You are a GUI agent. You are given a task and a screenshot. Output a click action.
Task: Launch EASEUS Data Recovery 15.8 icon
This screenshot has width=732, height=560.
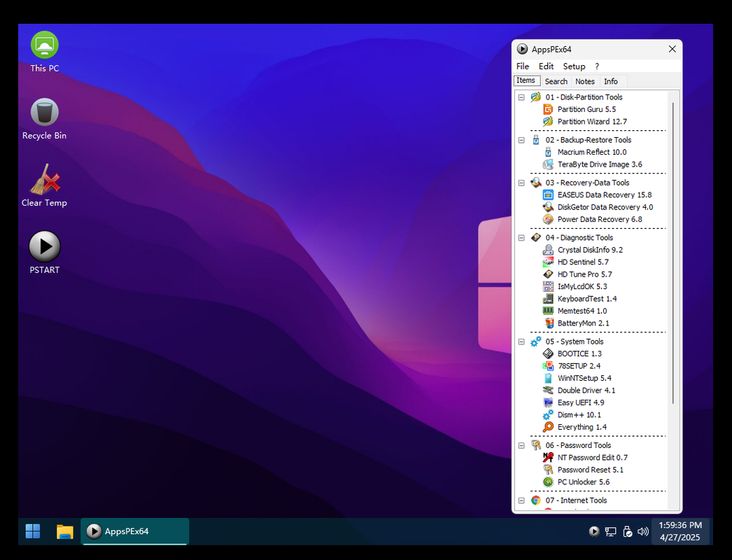548,195
